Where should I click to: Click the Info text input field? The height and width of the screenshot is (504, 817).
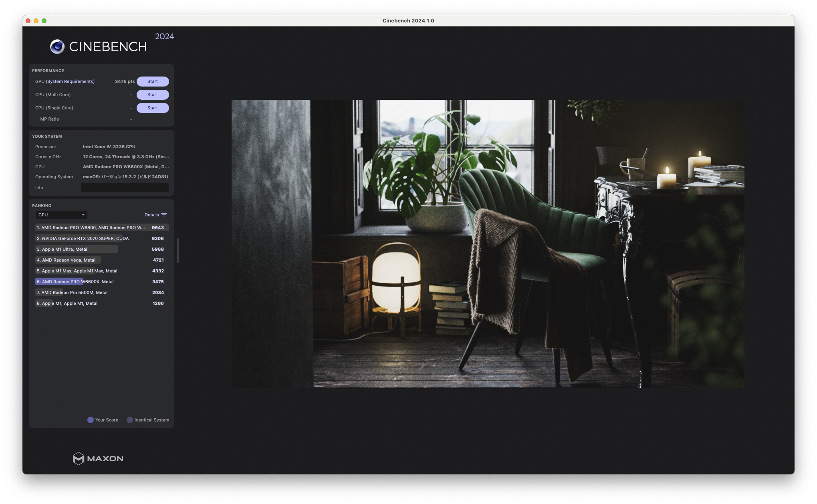pos(125,187)
